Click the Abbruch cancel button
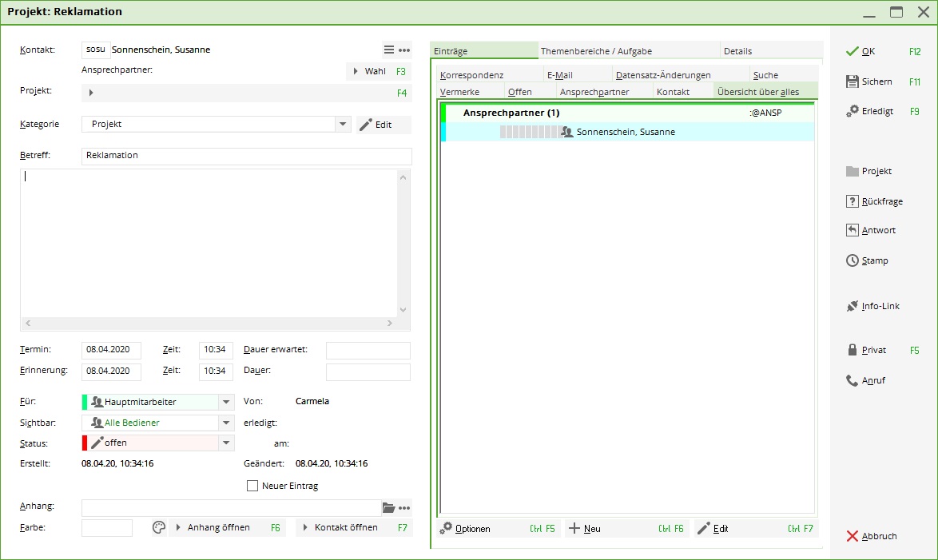 [871, 536]
